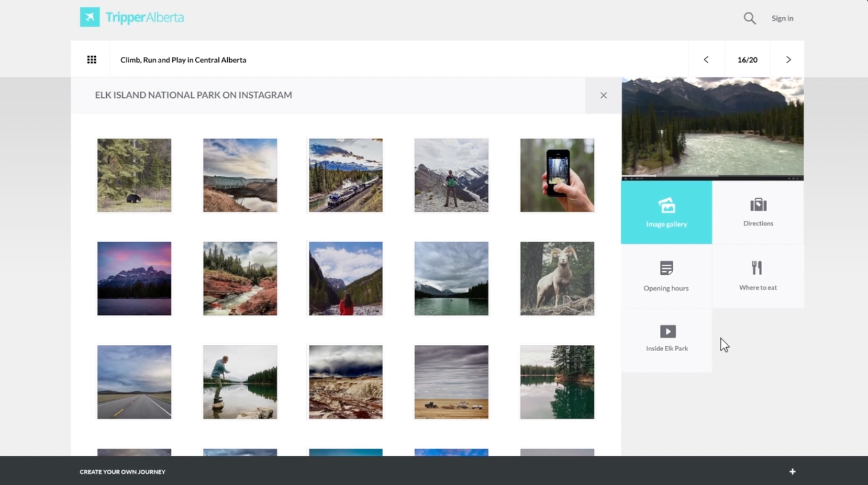Open the woman in red jacket photo

coord(346,278)
